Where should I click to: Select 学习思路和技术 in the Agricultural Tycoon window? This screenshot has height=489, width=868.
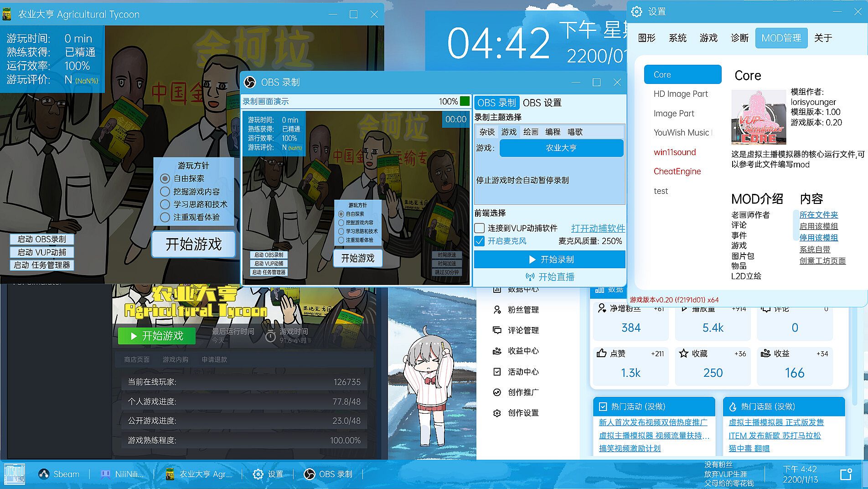165,204
